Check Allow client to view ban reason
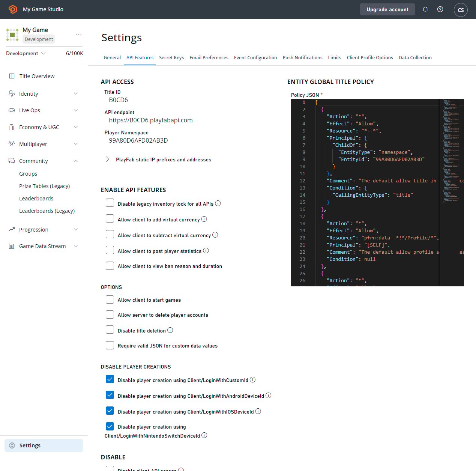 pos(110,266)
